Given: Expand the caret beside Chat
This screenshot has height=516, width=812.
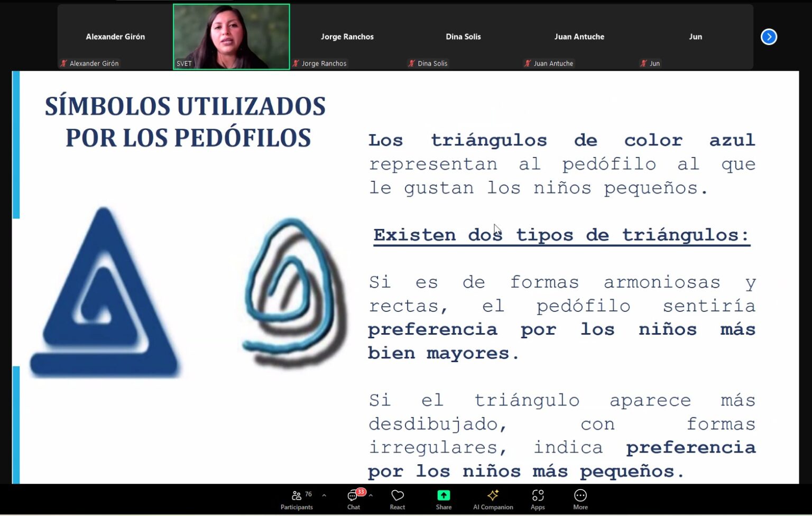Looking at the screenshot, I should tap(371, 495).
